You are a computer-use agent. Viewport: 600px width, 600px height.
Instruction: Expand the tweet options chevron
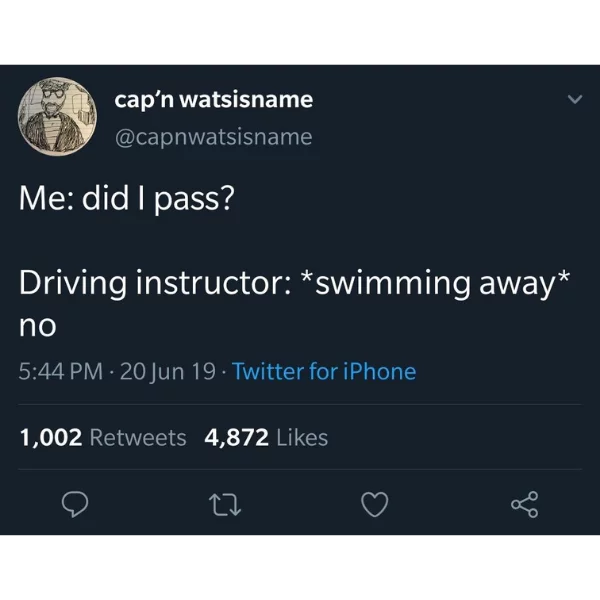575,99
